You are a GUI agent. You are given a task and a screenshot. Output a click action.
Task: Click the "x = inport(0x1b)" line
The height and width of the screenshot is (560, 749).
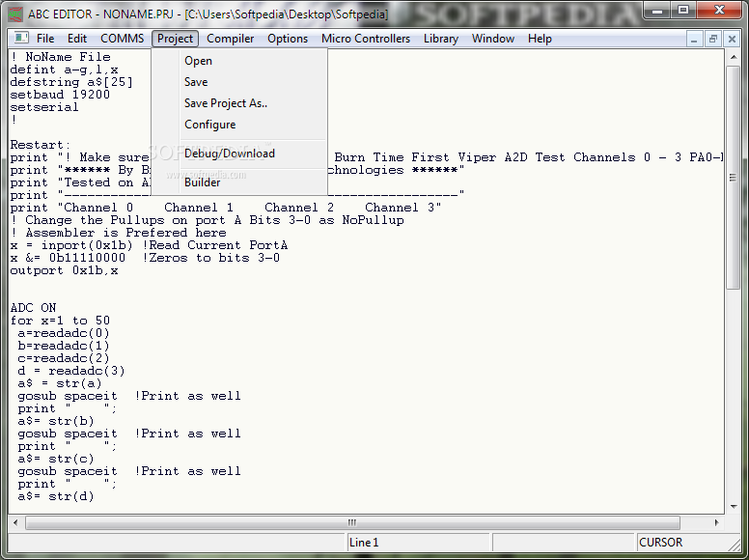149,245
